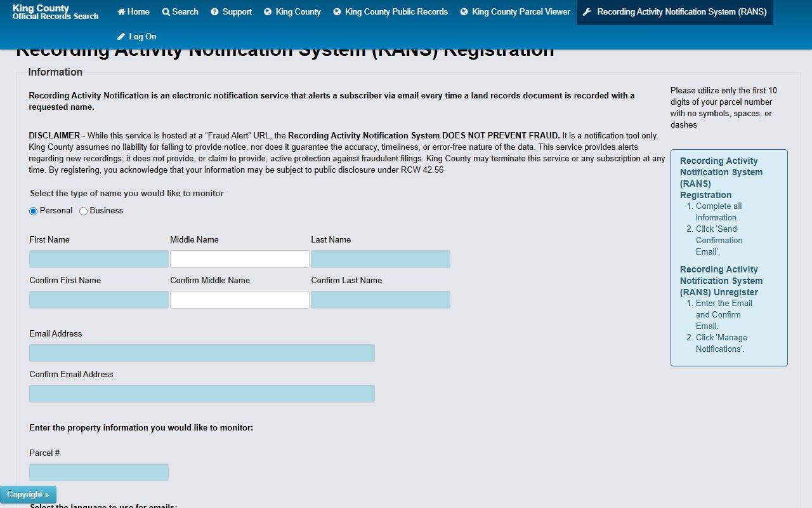Click the pencil icon beside Log On
812x508 pixels.
(121, 37)
